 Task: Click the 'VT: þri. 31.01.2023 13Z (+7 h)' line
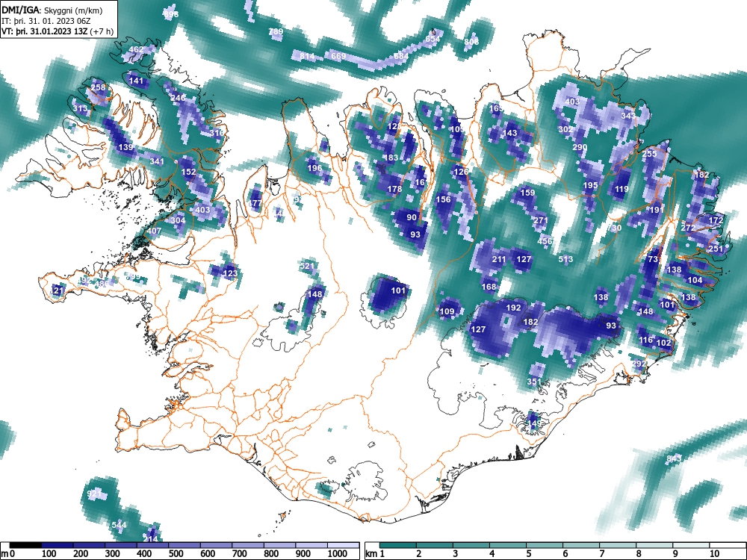58,31
